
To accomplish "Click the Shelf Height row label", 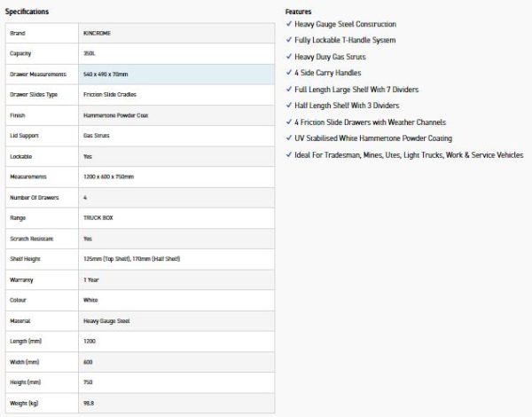I will tap(25, 259).
